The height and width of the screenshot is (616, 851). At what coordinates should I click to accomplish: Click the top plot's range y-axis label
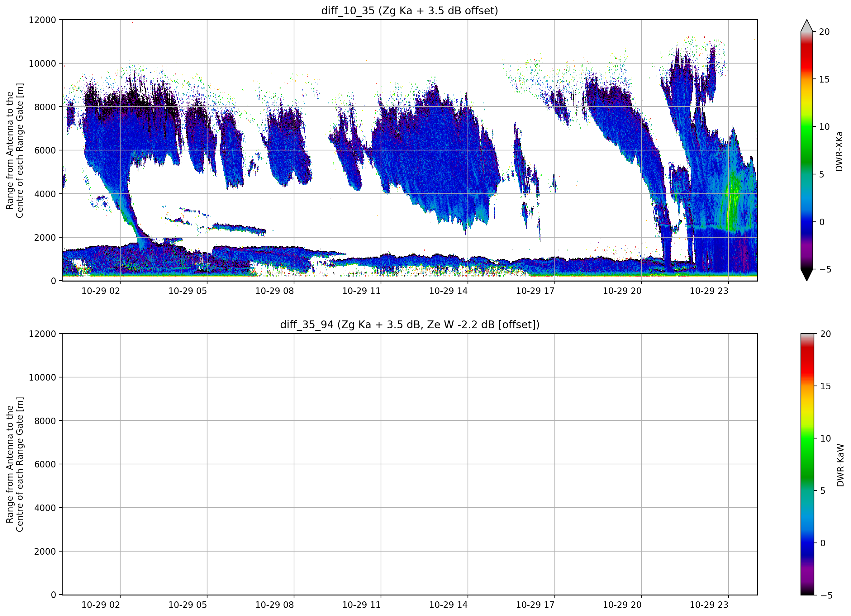coord(15,150)
